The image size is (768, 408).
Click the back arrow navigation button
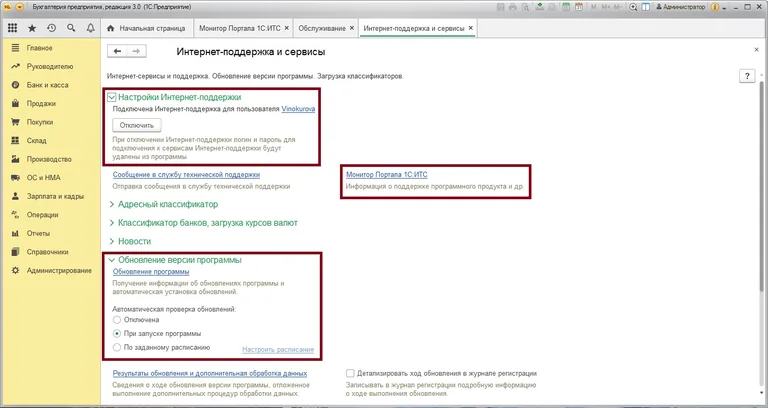point(117,50)
